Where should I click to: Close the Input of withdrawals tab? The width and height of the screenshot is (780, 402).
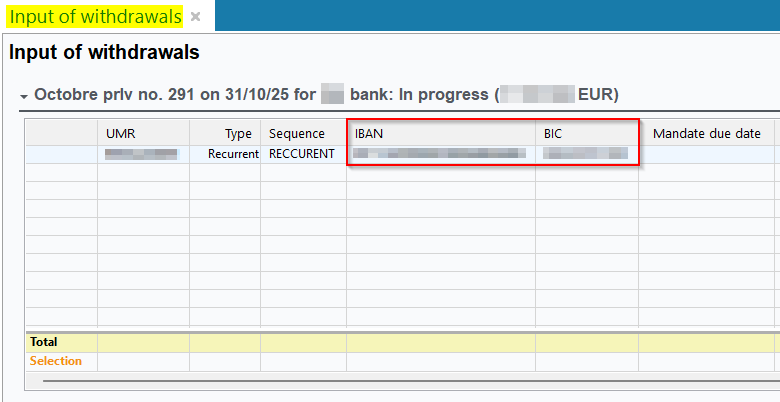(x=196, y=17)
